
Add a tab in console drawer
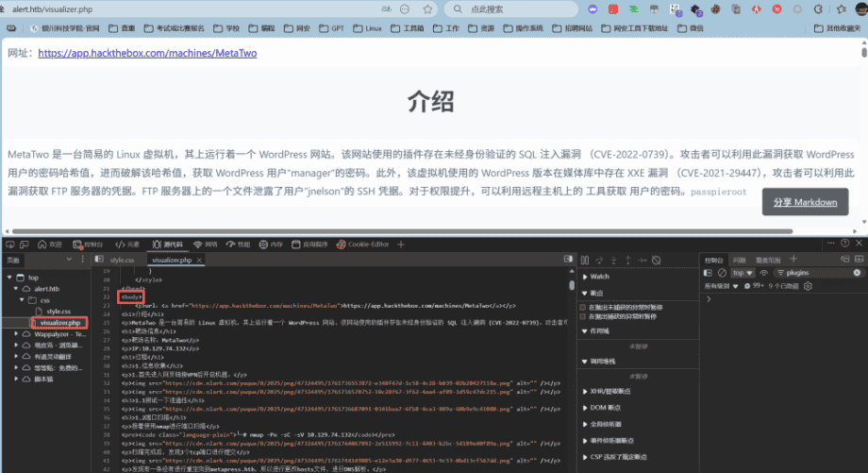point(793,260)
